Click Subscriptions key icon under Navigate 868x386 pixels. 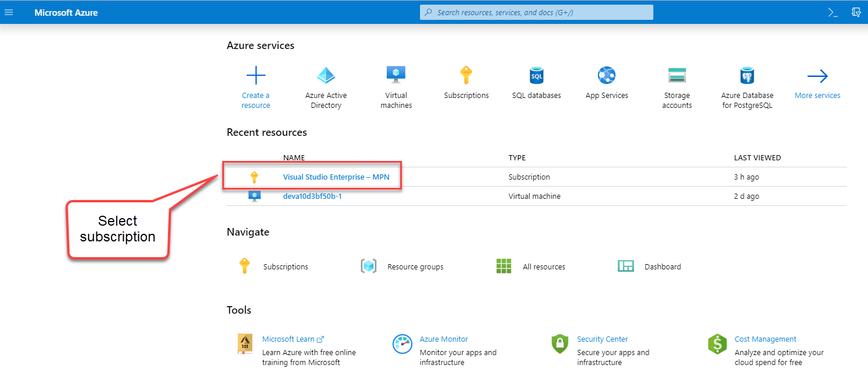tap(244, 266)
